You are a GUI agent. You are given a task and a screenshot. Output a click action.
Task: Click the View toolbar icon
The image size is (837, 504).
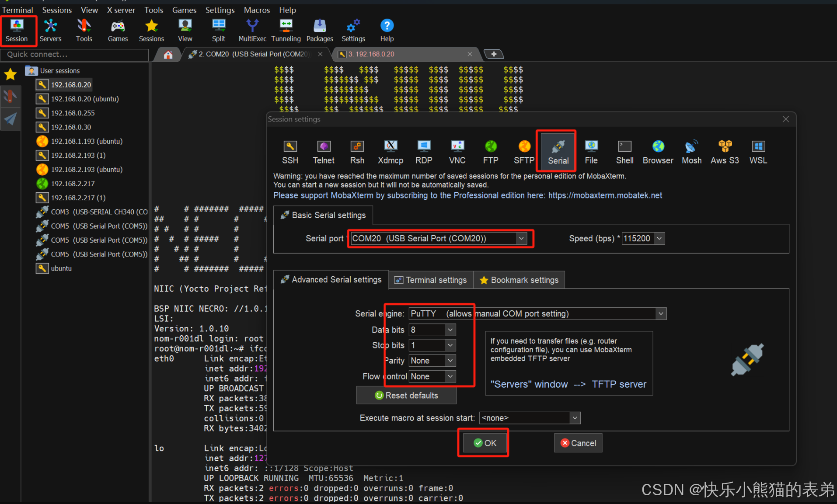[185, 31]
